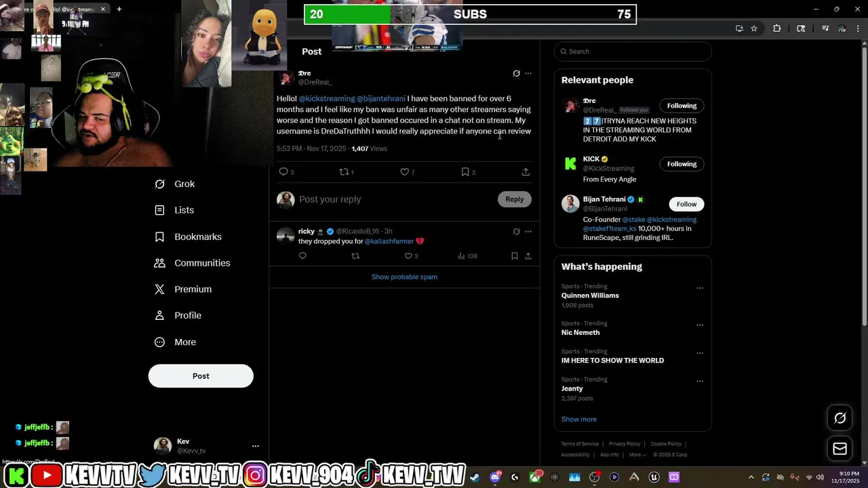Like ricky's comment
This screenshot has height=488, width=868.
(x=408, y=256)
